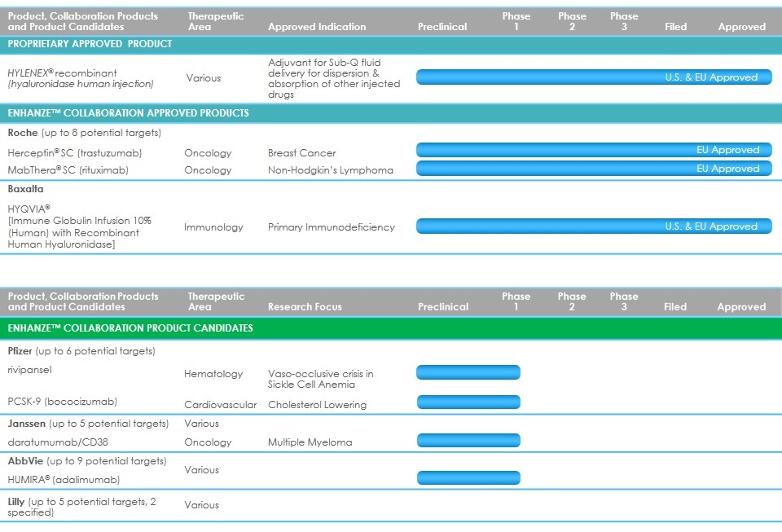The height and width of the screenshot is (532, 782).
Task: Click the Research Focus column header
Action: pyautogui.click(x=305, y=307)
